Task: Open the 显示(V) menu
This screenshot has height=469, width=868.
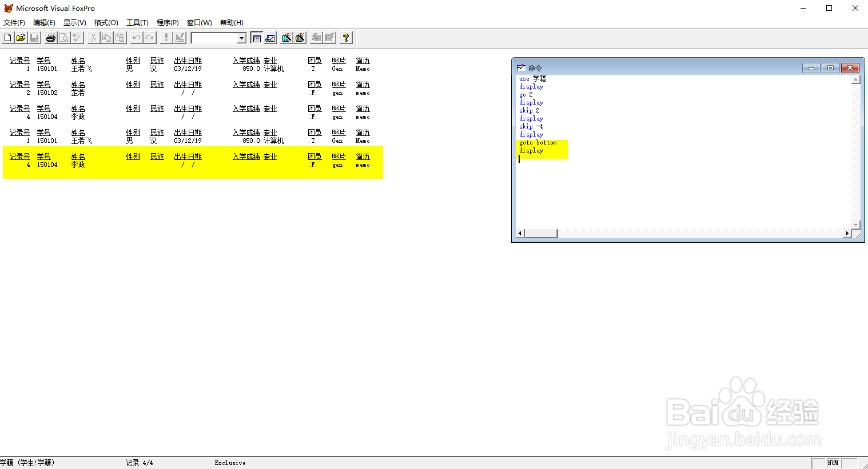Action: click(x=74, y=23)
